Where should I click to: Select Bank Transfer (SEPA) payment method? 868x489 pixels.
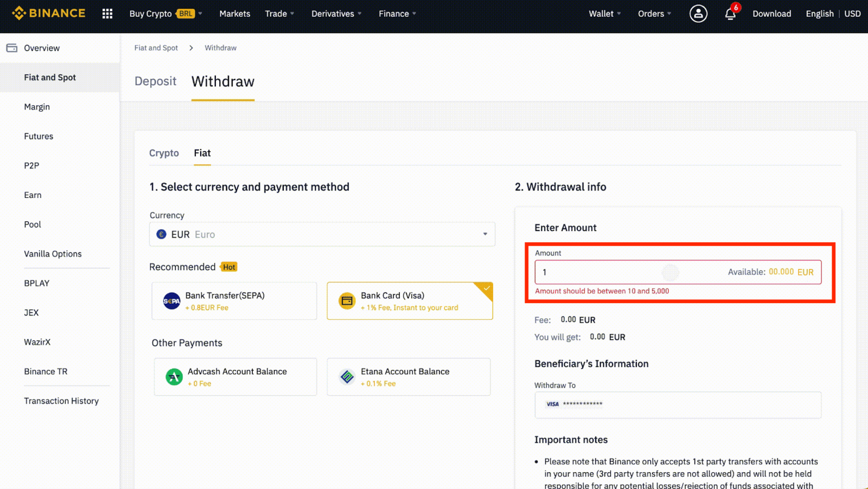point(234,301)
